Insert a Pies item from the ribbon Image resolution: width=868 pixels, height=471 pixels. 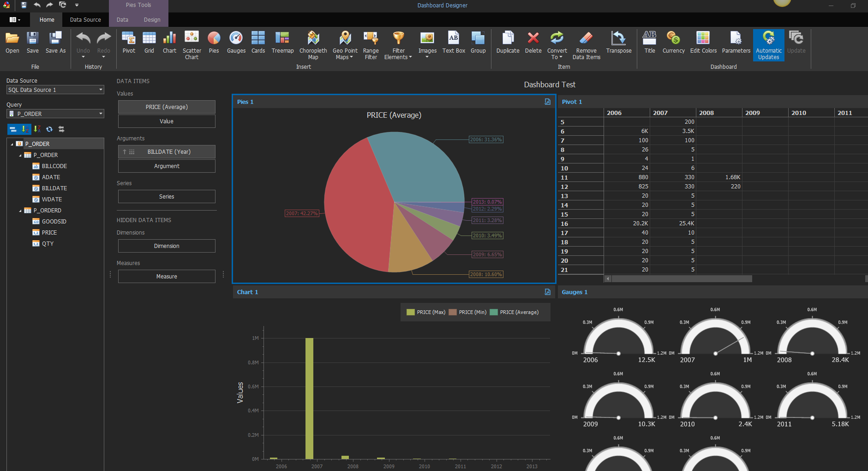click(x=214, y=42)
